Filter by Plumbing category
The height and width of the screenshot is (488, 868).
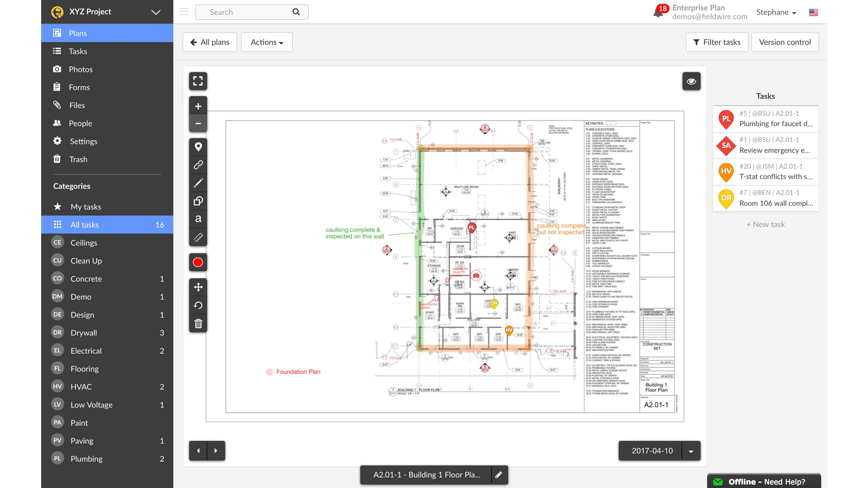click(107, 459)
